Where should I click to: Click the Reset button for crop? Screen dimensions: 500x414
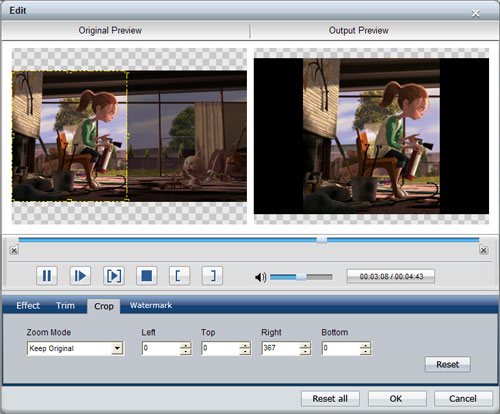pos(448,364)
